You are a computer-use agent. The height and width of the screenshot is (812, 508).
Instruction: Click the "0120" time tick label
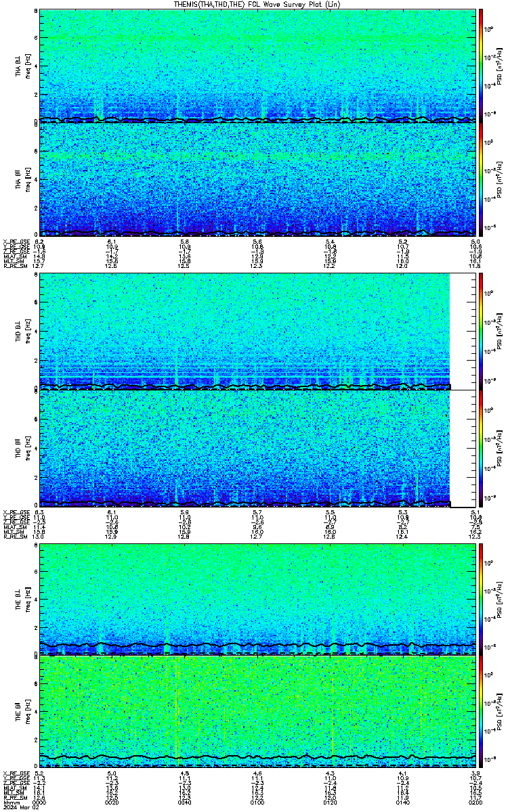[x=330, y=802]
